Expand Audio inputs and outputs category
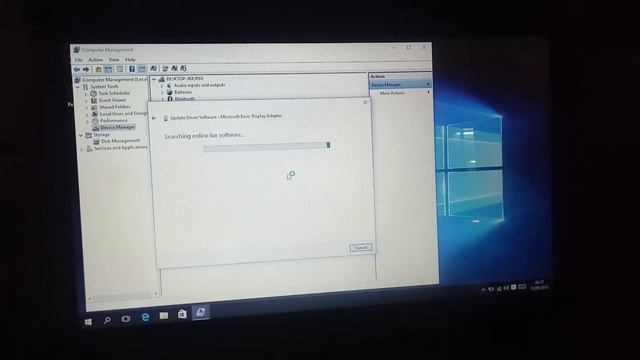 [x=162, y=86]
